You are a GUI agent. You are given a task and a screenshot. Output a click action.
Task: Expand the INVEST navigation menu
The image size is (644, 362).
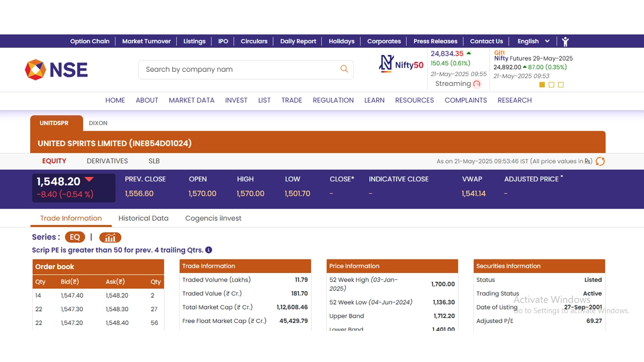236,100
